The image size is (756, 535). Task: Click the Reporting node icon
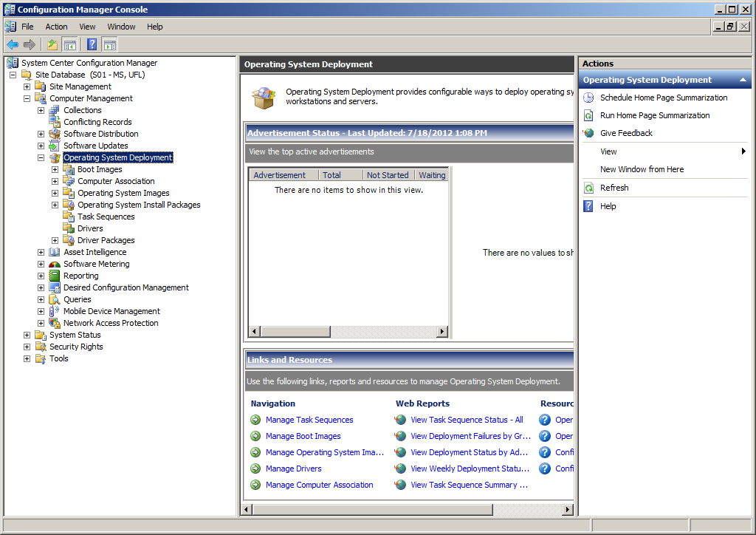coord(55,276)
